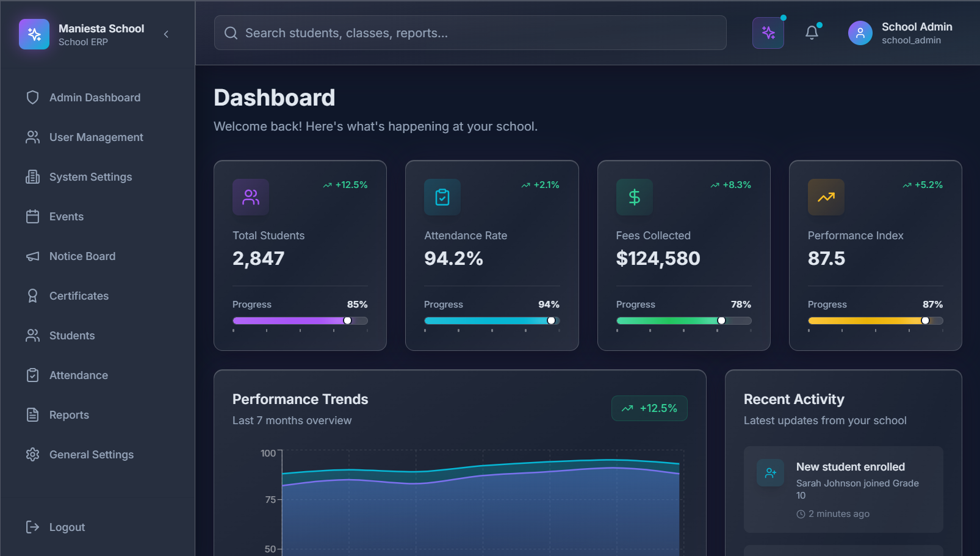980x556 pixels.
Task: Click the Reports document icon
Action: point(33,415)
